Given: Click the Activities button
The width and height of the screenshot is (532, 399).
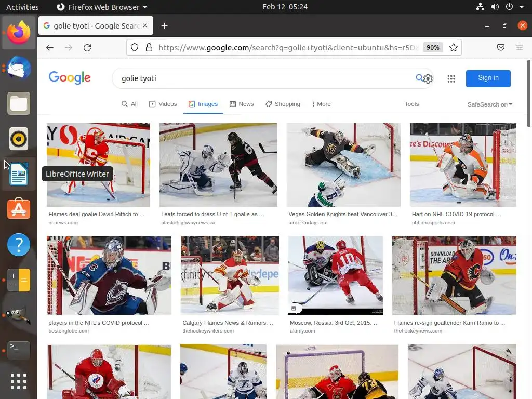Looking at the screenshot, I should tap(22, 7).
